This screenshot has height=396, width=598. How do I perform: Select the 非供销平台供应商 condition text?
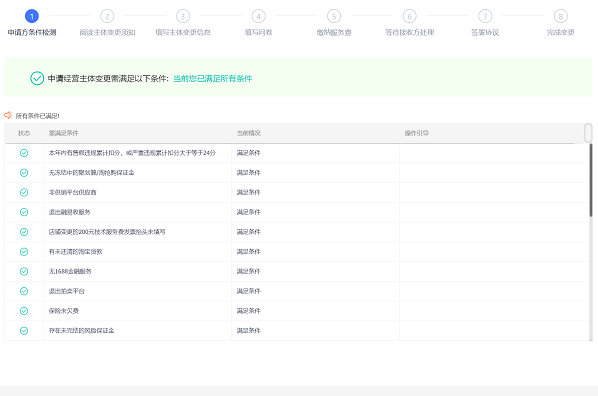72,192
